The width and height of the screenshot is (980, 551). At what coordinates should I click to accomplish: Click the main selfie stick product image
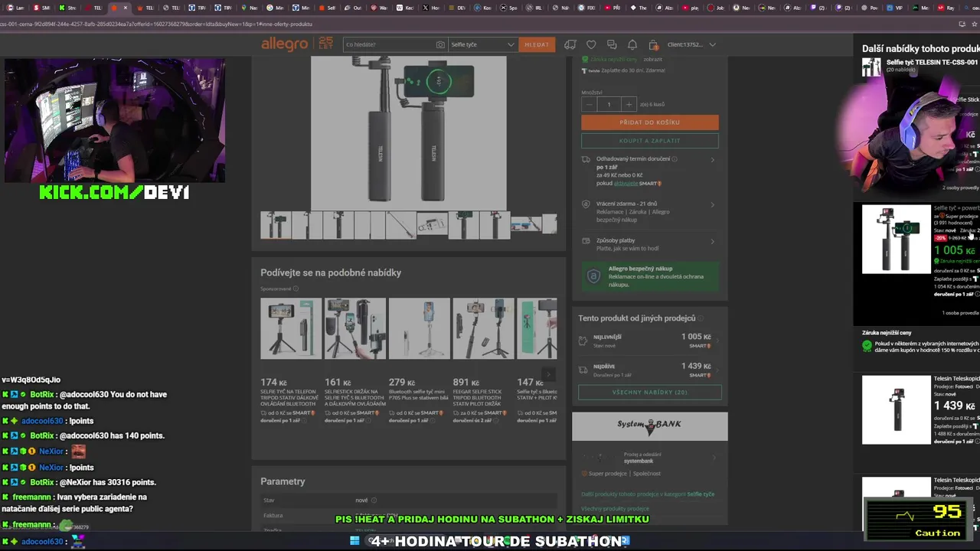(408, 132)
